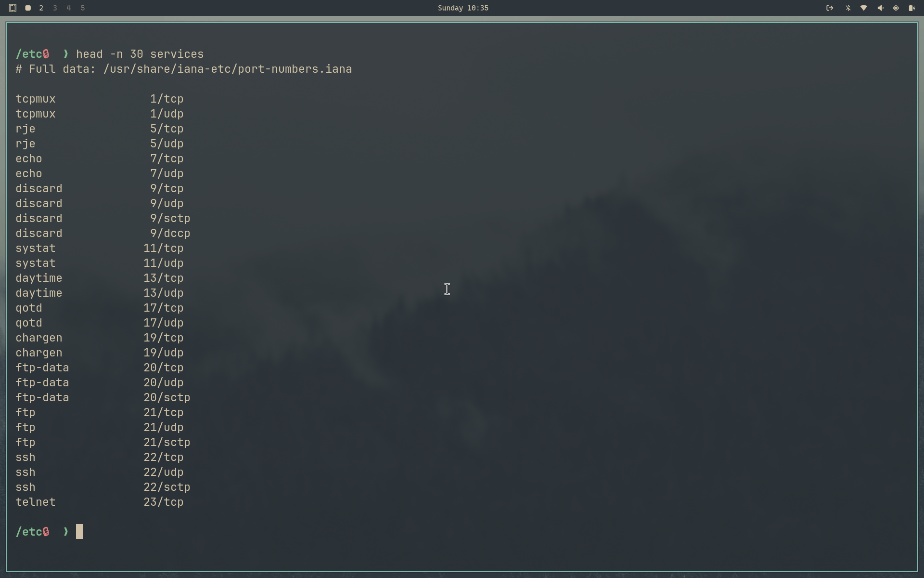Viewport: 924px width, 578px height.
Task: Switch to workspace 4
Action: (x=68, y=8)
